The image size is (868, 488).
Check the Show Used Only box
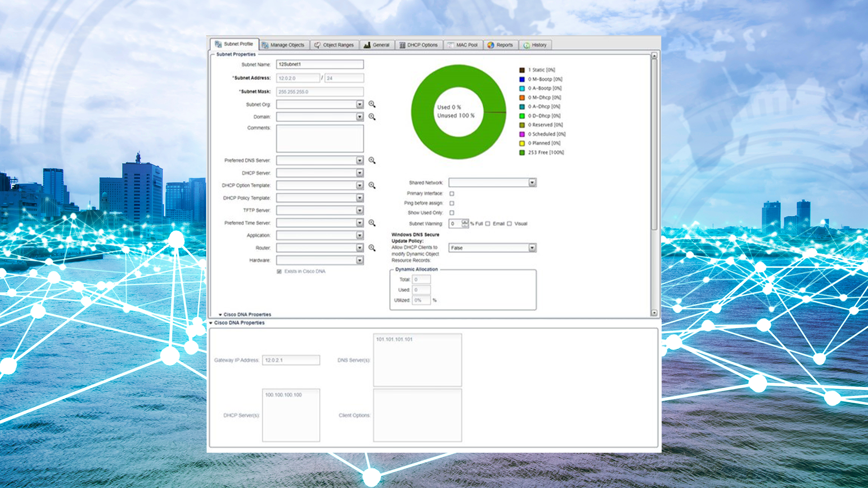[452, 213]
